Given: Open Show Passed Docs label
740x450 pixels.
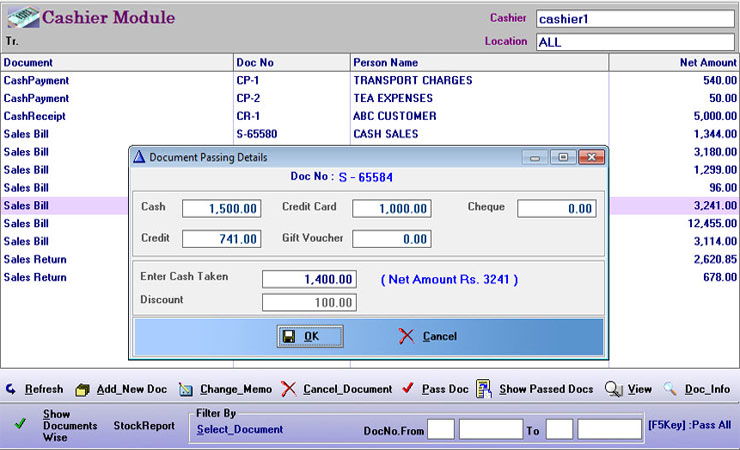Looking at the screenshot, I should pos(547,389).
